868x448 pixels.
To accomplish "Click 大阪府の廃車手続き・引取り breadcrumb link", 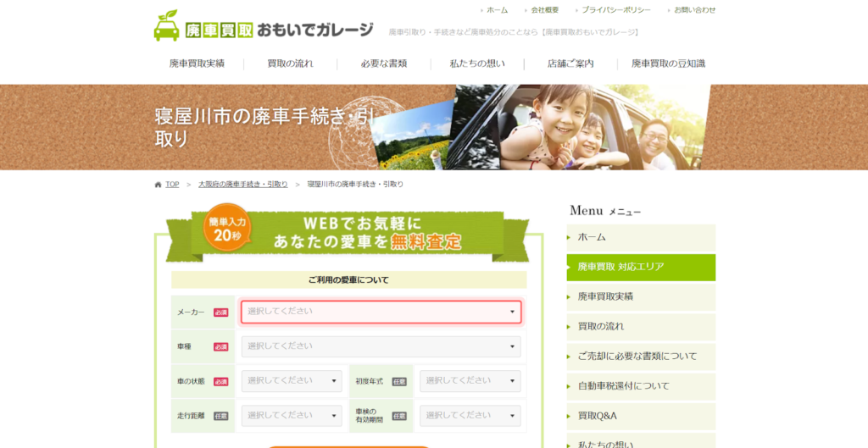I will (x=242, y=185).
